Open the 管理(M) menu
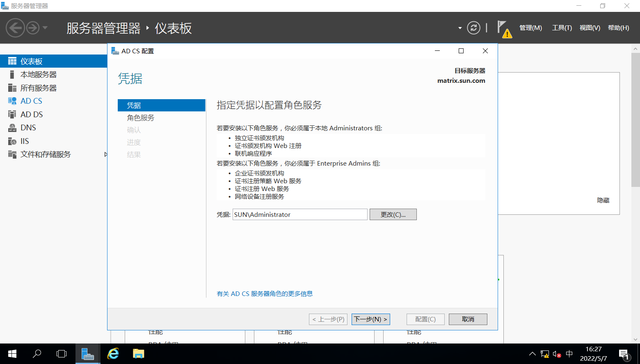The width and height of the screenshot is (640, 364). click(x=530, y=28)
